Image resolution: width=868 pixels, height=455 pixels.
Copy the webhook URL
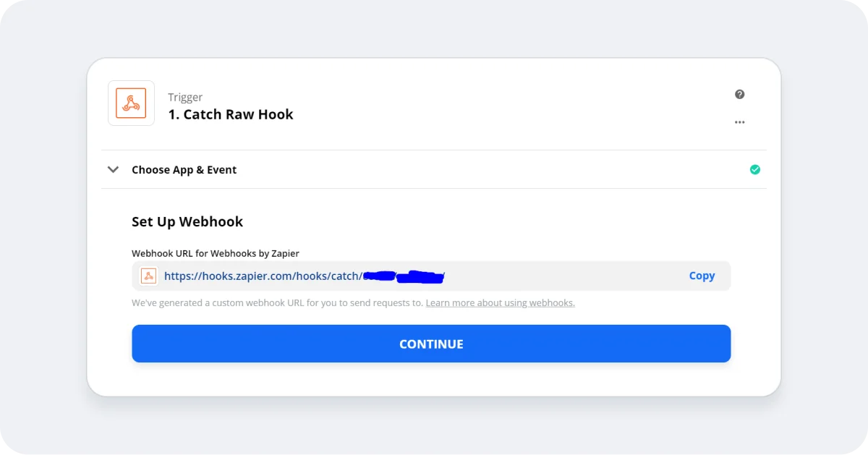tap(701, 276)
